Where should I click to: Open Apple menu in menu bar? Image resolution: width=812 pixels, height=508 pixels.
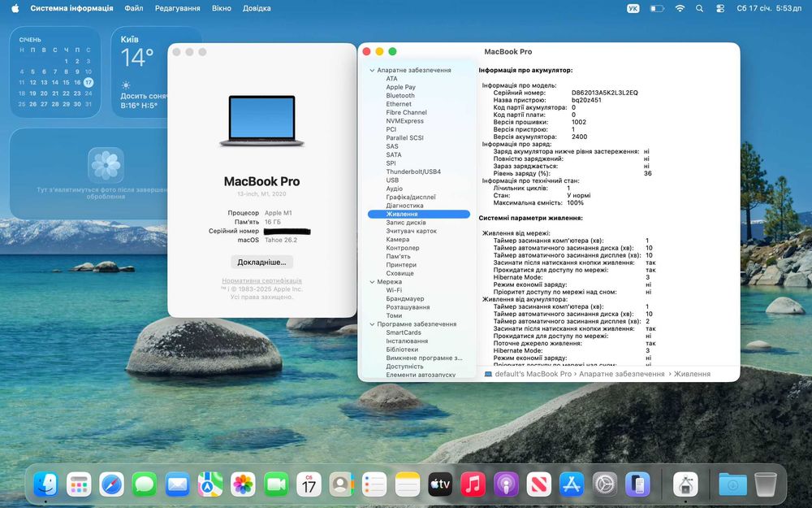tap(15, 8)
